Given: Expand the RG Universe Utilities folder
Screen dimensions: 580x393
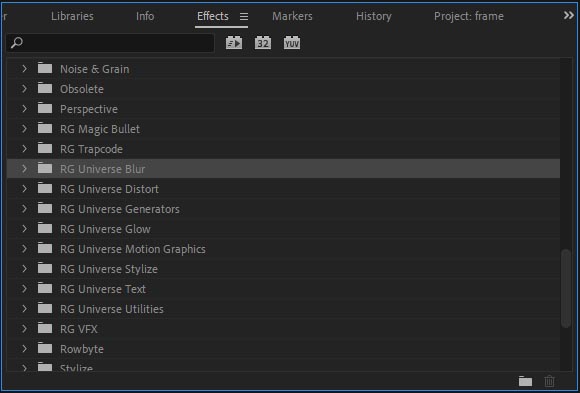Looking at the screenshot, I should [x=24, y=309].
